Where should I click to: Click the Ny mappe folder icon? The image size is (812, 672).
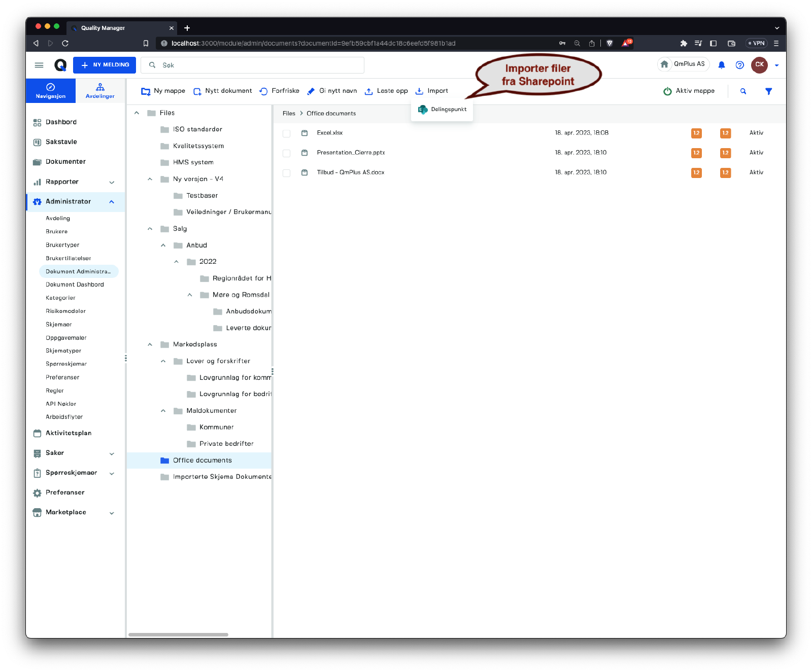[x=146, y=91]
